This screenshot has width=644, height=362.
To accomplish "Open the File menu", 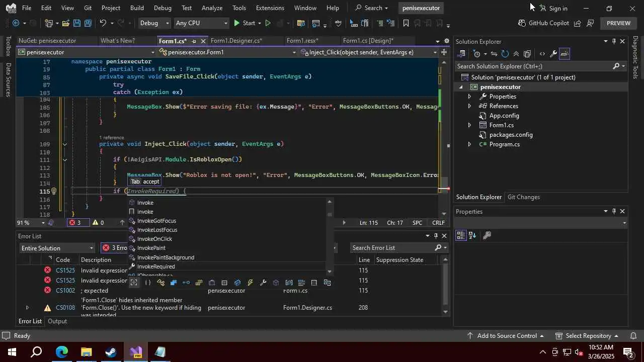I will pyautogui.click(x=27, y=8).
